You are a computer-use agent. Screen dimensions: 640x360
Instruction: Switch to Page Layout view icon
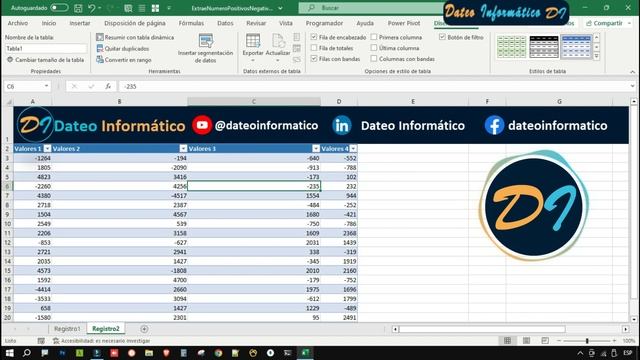(526, 340)
